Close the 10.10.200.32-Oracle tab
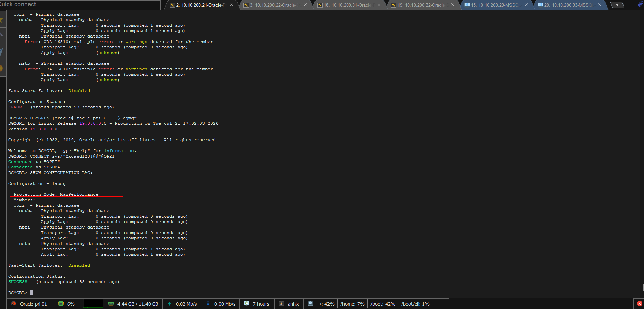Image resolution: width=644 pixels, height=309 pixels. click(x=453, y=5)
